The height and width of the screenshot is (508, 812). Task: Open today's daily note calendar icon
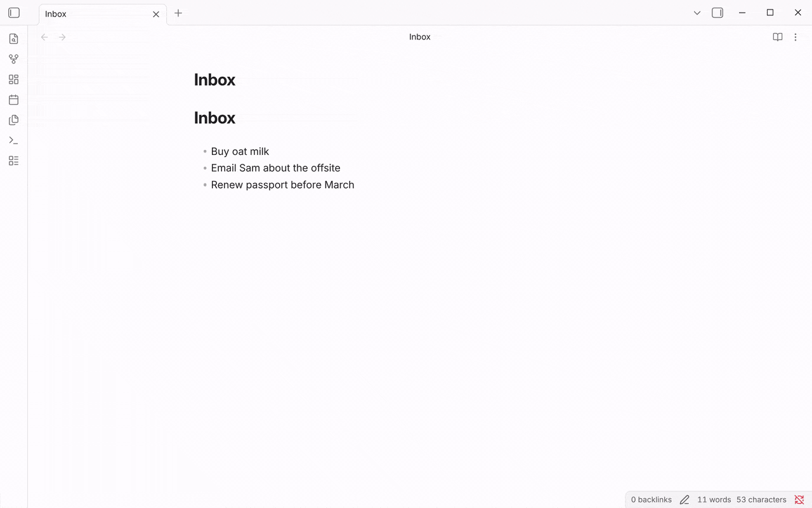pyautogui.click(x=13, y=100)
